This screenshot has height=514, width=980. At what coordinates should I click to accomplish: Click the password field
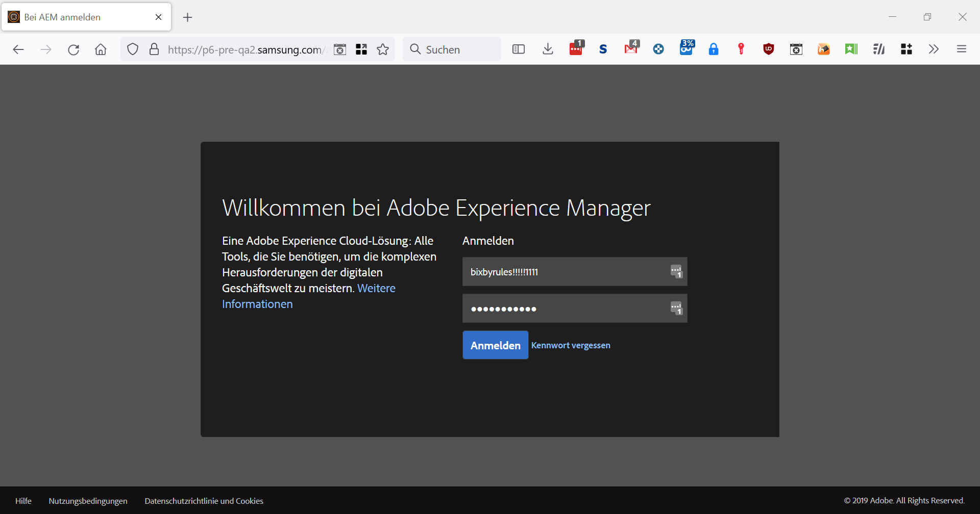coord(575,309)
